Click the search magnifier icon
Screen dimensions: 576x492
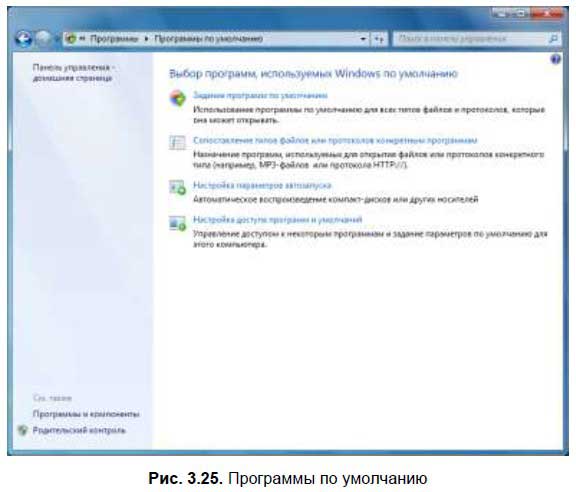[553, 38]
